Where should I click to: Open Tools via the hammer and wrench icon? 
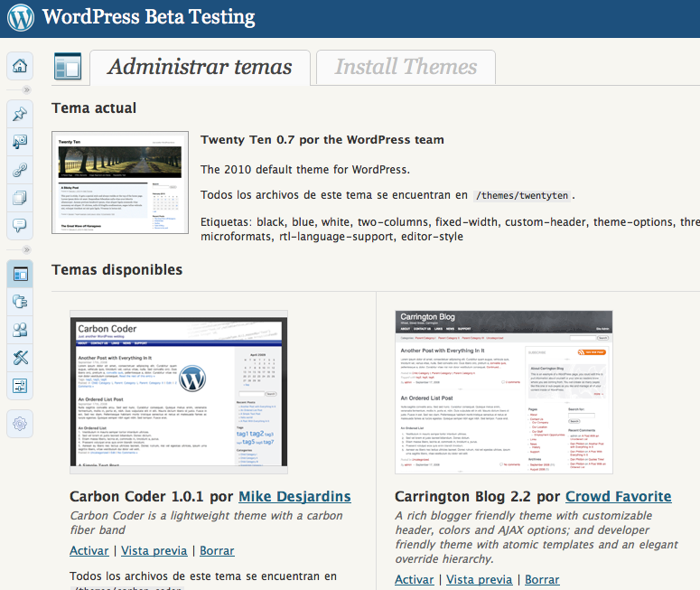pos(20,358)
